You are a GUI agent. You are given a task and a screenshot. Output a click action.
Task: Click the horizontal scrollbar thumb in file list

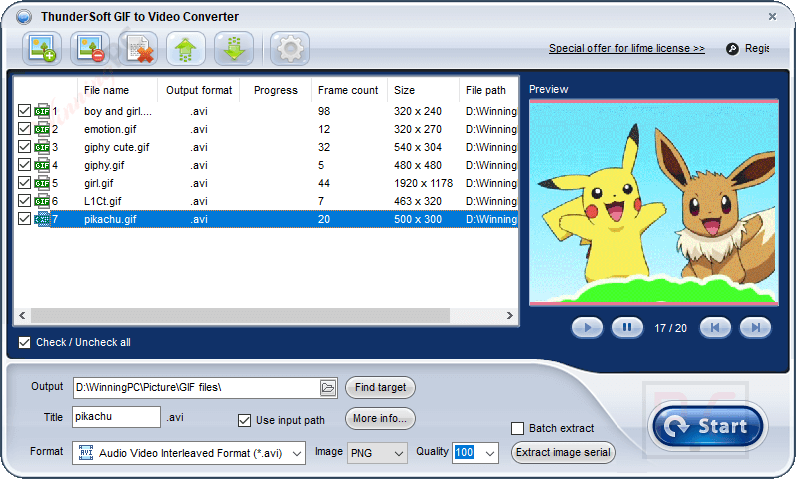(240, 315)
